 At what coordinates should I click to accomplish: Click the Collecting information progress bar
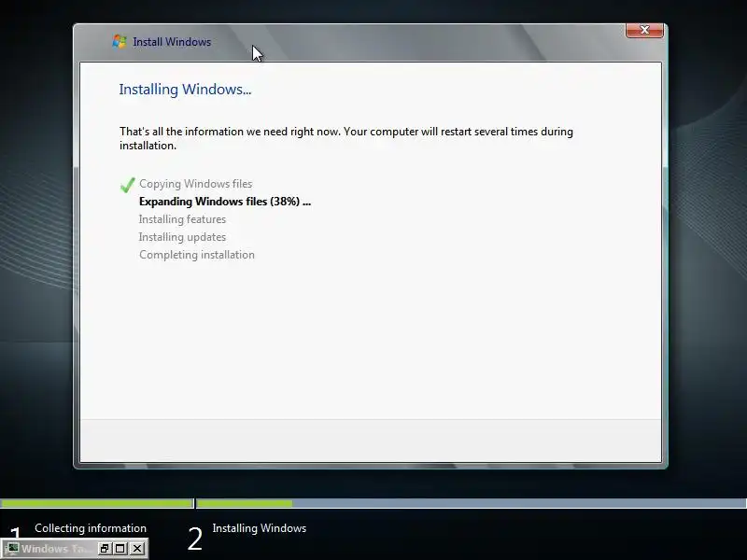pyautogui.click(x=97, y=503)
